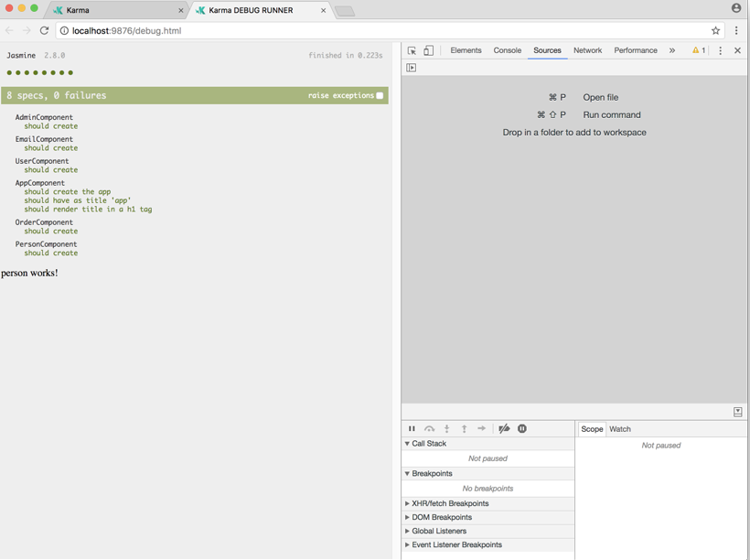Select the Scope pane tab

click(592, 429)
